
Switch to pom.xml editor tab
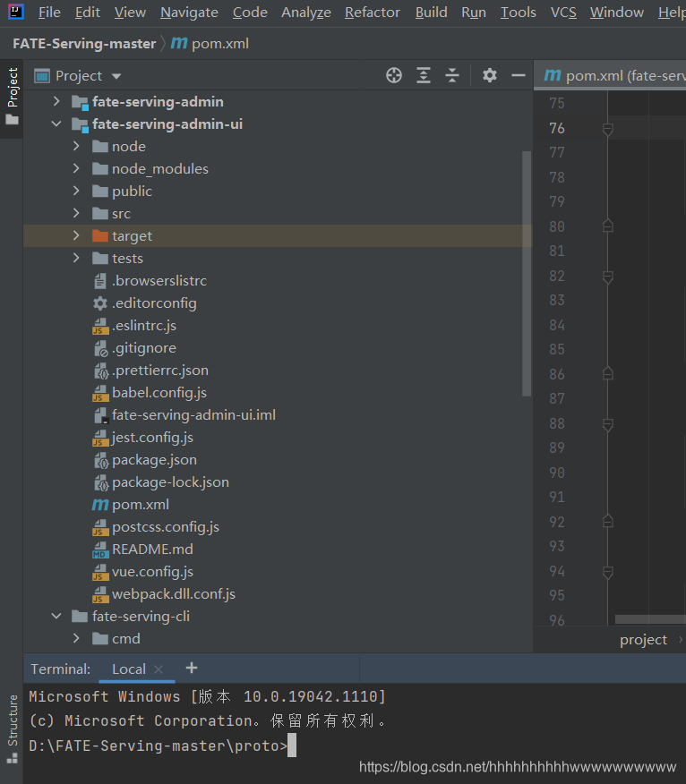[x=610, y=75]
